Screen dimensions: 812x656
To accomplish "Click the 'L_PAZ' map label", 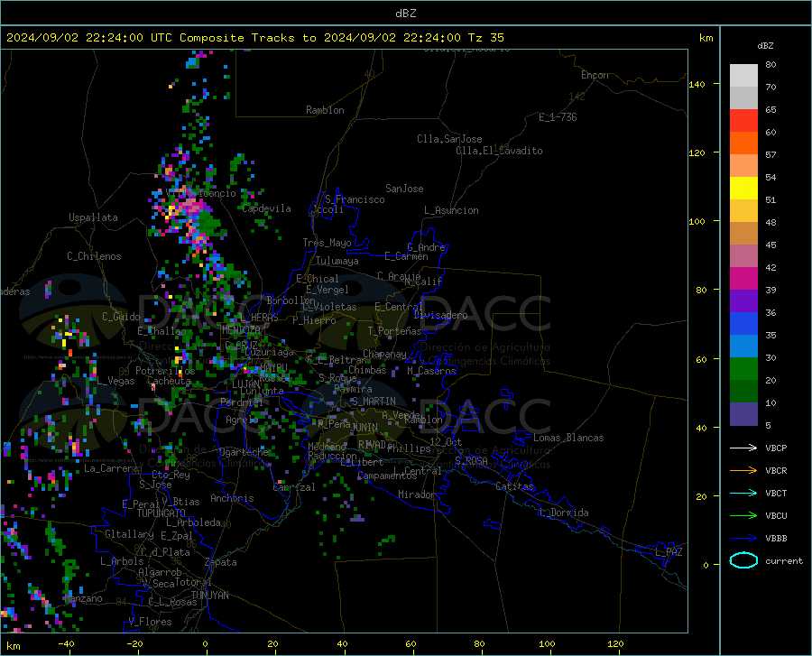I will point(669,552).
